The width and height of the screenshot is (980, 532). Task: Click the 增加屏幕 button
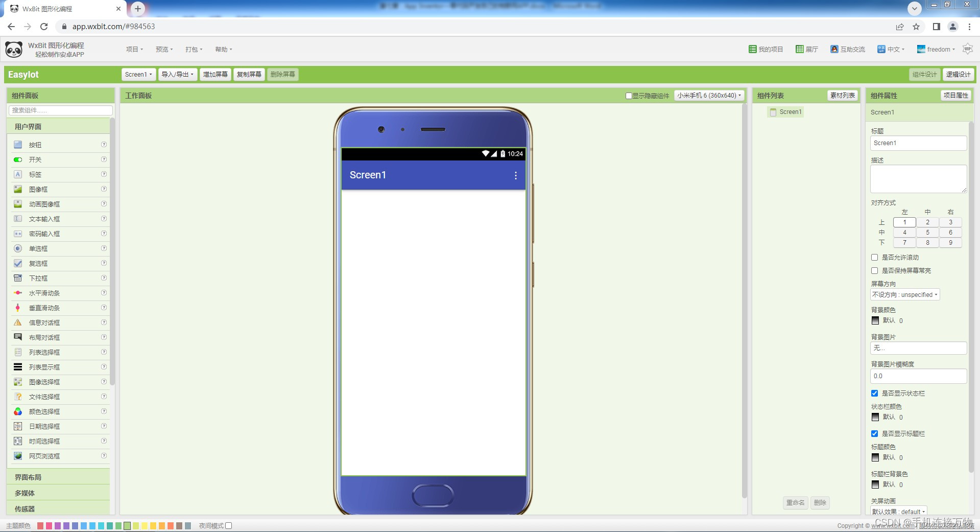click(214, 74)
